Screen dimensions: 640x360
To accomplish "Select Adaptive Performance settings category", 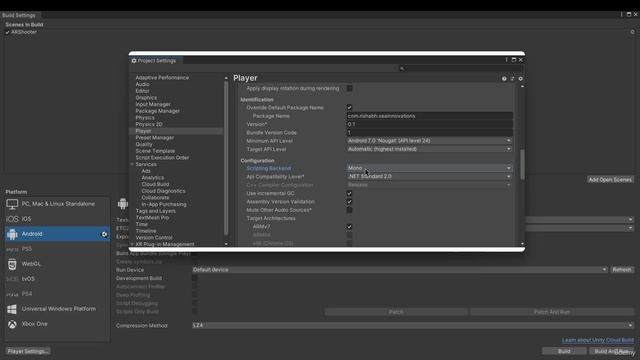I will point(162,78).
